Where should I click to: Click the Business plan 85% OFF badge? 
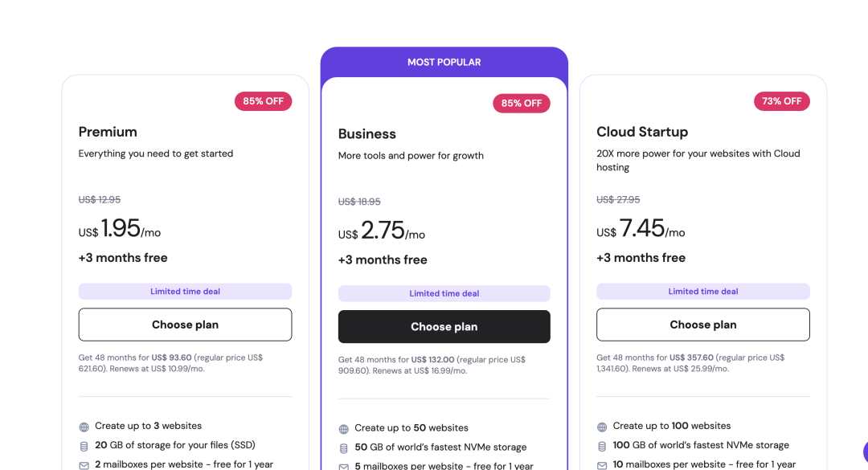coord(522,103)
